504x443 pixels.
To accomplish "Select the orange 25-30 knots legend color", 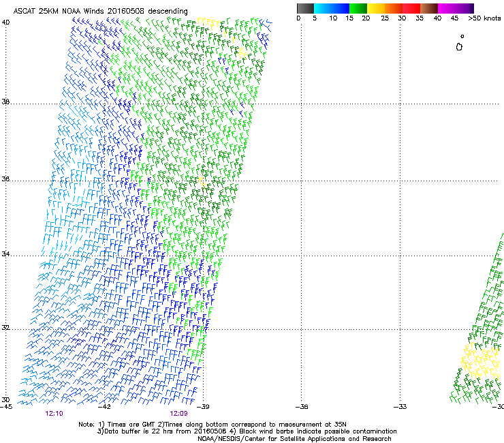I will point(394,8).
